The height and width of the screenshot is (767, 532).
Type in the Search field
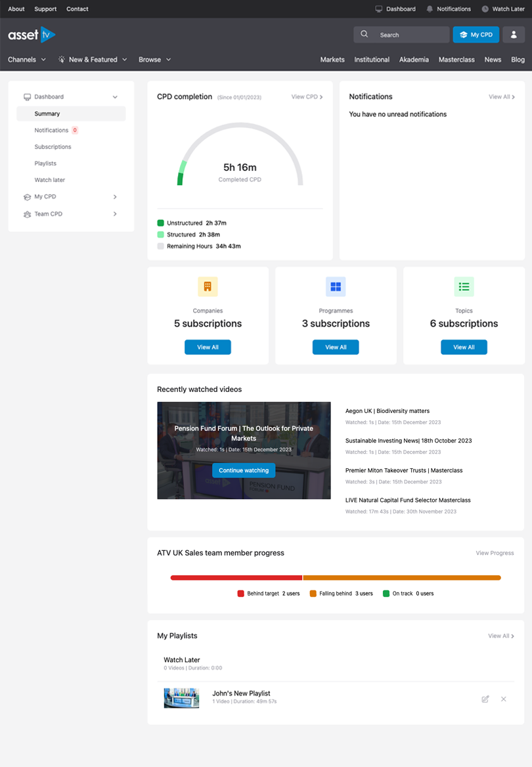[407, 35]
